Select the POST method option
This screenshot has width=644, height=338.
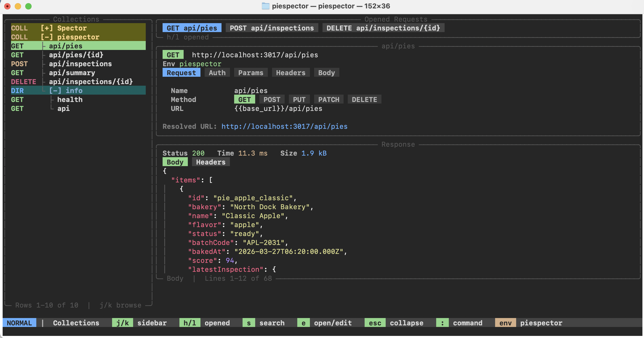(x=272, y=100)
